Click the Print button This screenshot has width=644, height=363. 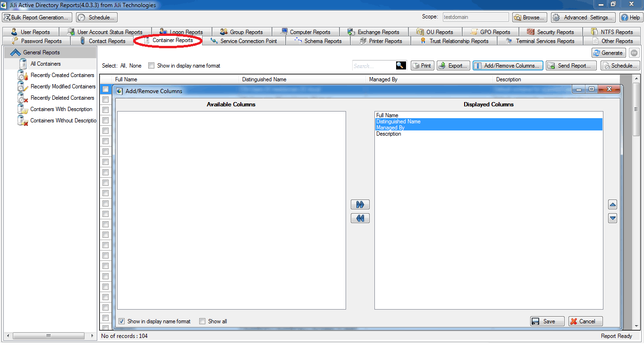click(422, 66)
